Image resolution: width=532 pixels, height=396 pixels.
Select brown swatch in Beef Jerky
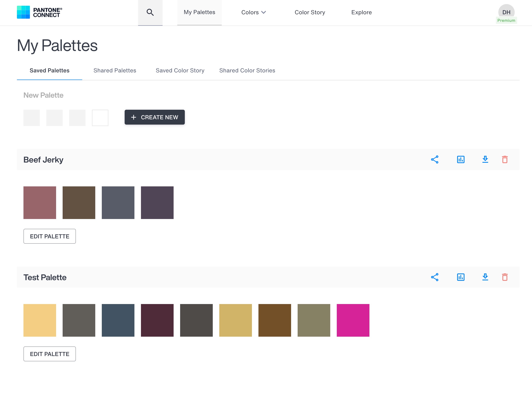(79, 203)
